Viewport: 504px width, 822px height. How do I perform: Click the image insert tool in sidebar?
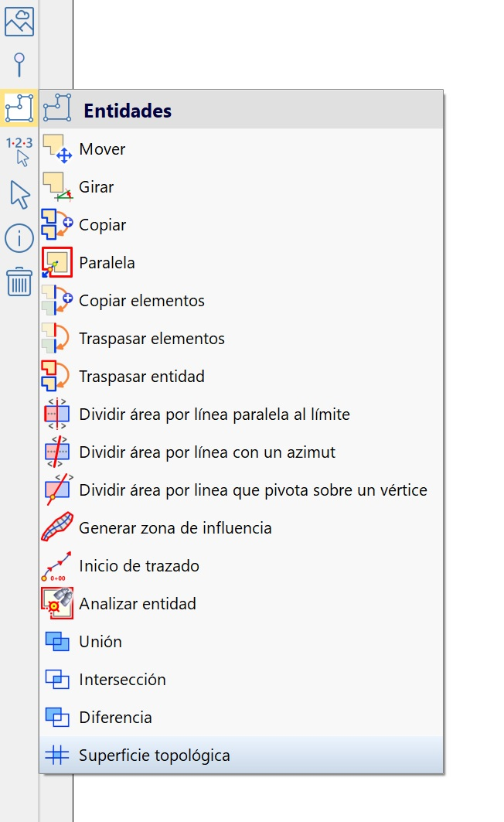point(19,22)
